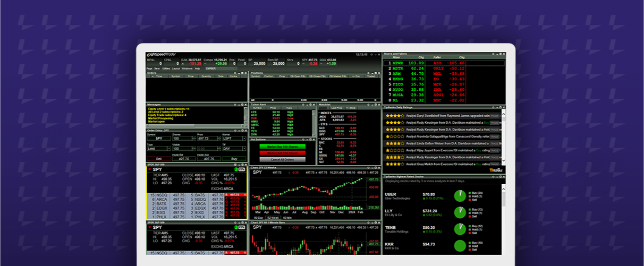Viewport: 644px width, 266px height.
Task: Open the Ticker Alert panel settings icon
Action: [303, 105]
